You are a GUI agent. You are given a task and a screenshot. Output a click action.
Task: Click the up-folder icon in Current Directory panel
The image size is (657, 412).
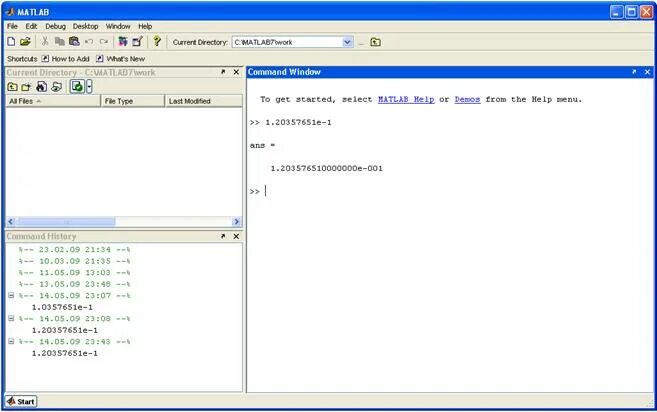coord(13,87)
